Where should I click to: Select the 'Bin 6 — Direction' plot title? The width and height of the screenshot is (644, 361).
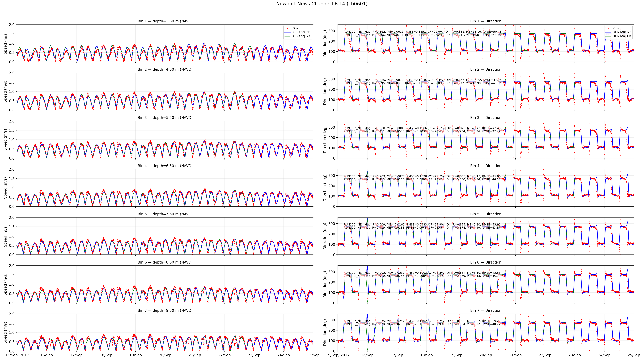485,262
